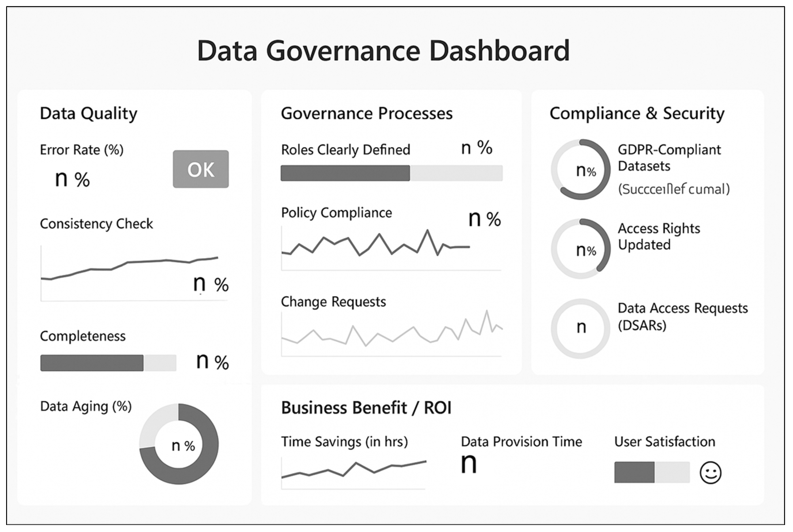Select the Data Quality panel heading
Image resolution: width=793 pixels, height=532 pixels.
click(88, 113)
